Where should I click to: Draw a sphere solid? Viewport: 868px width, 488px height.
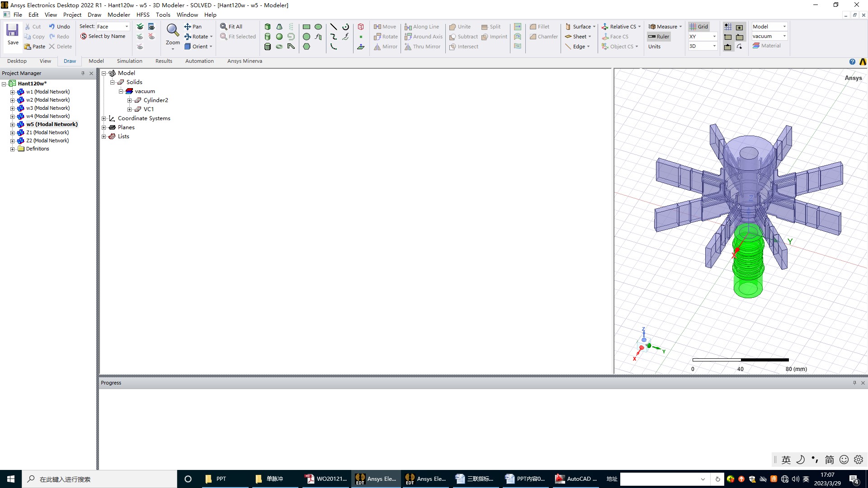pos(279,37)
